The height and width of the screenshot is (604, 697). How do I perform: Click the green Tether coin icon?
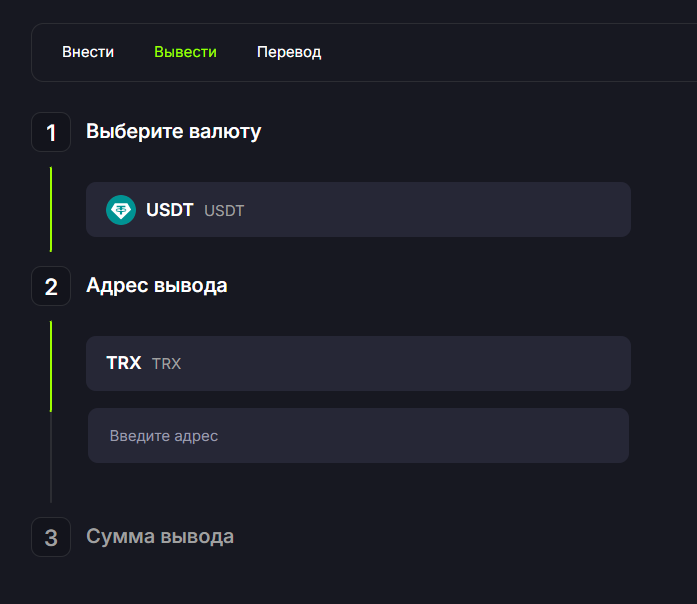point(121,210)
